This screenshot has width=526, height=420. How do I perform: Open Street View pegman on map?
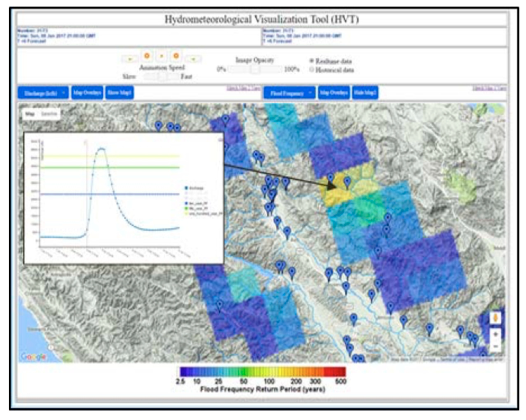pos(495,318)
